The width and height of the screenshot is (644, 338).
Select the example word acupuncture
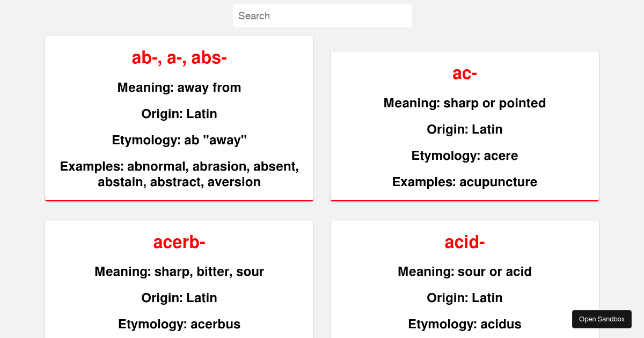(498, 182)
